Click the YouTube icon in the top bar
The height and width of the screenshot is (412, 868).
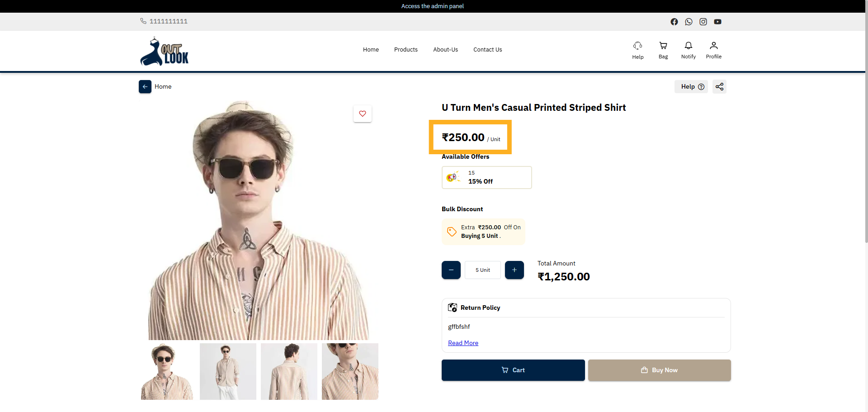click(x=717, y=21)
